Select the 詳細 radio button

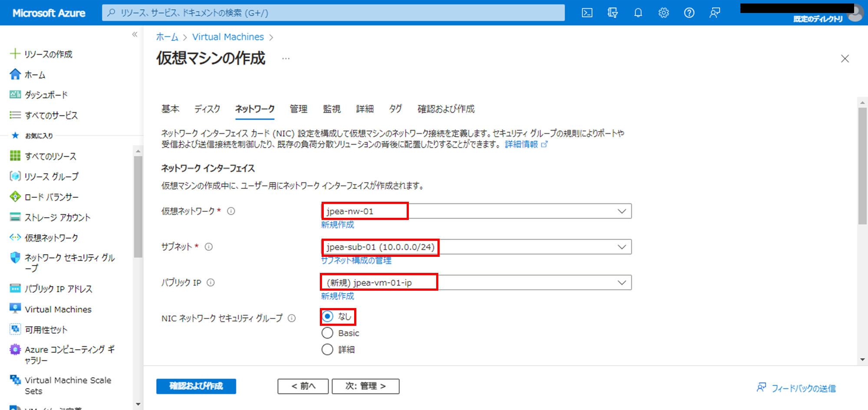(328, 349)
